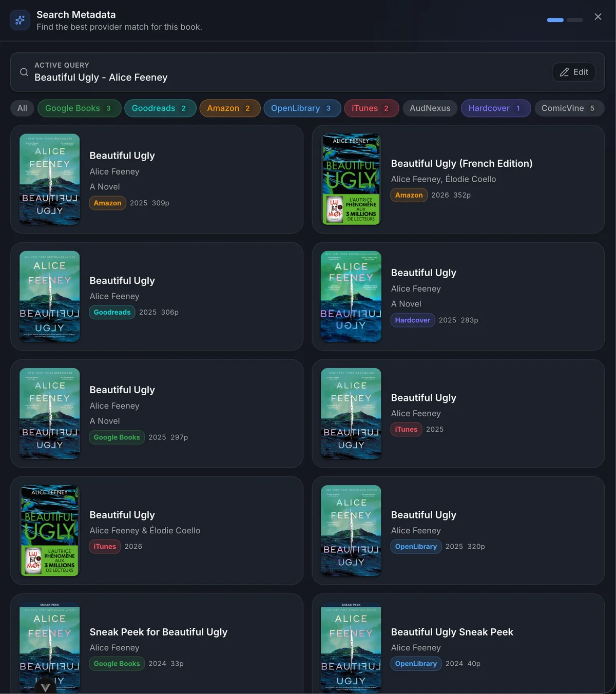This screenshot has height=694, width=616.
Task: Click the OpenLibrary badge on 320p result
Action: [x=416, y=546]
